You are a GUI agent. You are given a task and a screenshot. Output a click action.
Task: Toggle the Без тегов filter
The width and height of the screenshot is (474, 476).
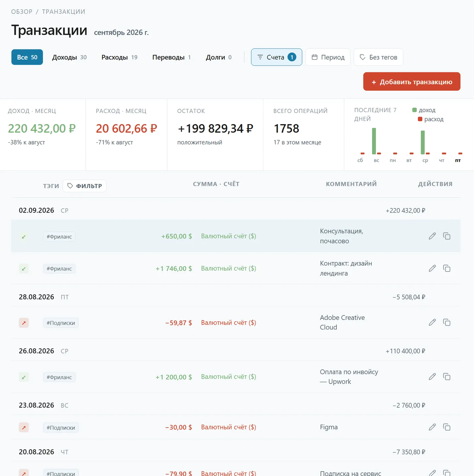point(378,57)
